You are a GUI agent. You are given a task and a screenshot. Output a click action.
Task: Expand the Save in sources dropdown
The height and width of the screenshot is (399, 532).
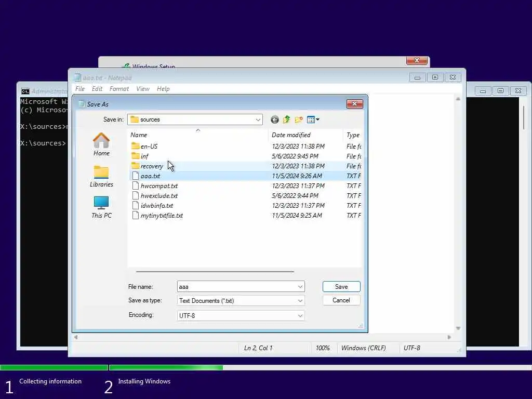click(x=258, y=120)
